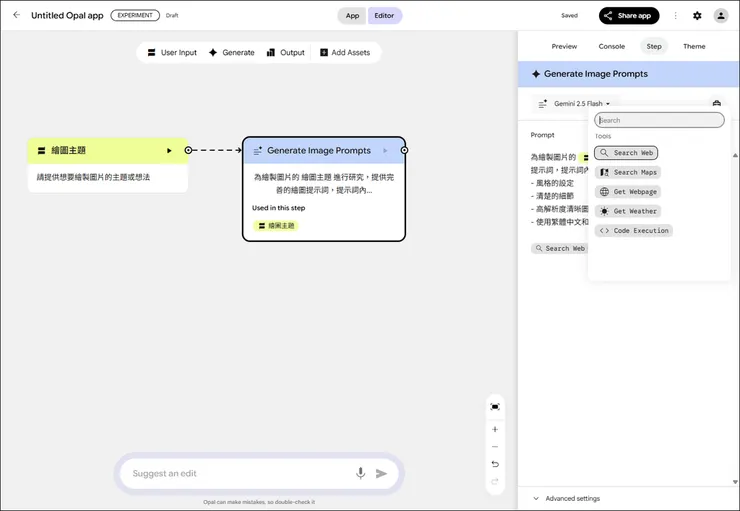Select the Search Maps tool
The width and height of the screenshot is (740, 511).
628,172
